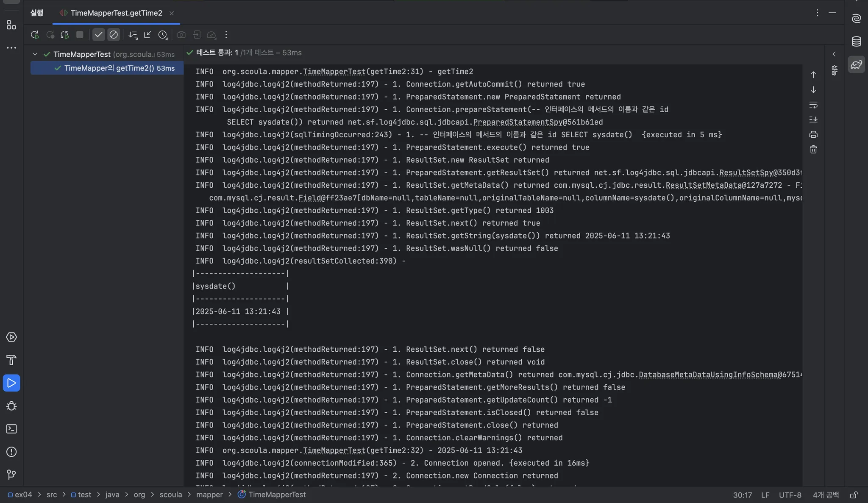This screenshot has height=503, width=868.
Task: Click the 테스트 통과: 1 status text
Action: [217, 53]
